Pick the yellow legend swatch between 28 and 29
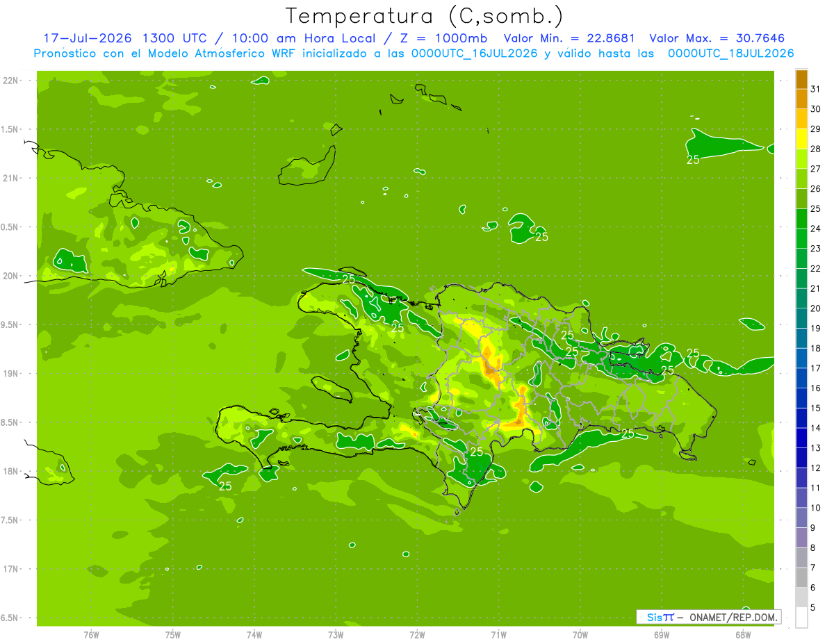 801,139
